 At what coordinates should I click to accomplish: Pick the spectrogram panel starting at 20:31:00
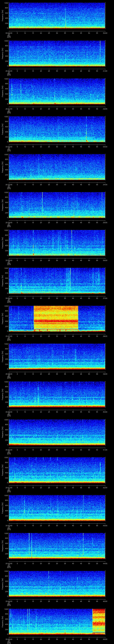point(57,91)
